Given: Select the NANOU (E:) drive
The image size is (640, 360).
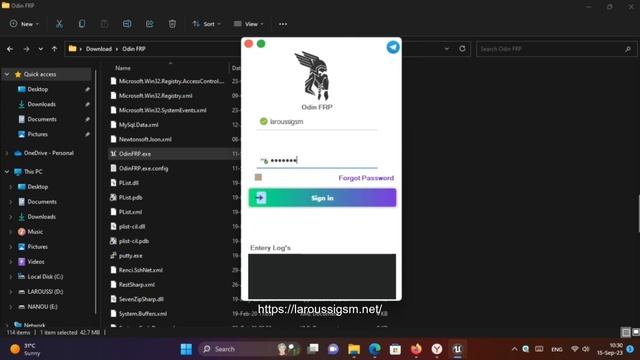Looking at the screenshot, I should pyautogui.click(x=42, y=307).
